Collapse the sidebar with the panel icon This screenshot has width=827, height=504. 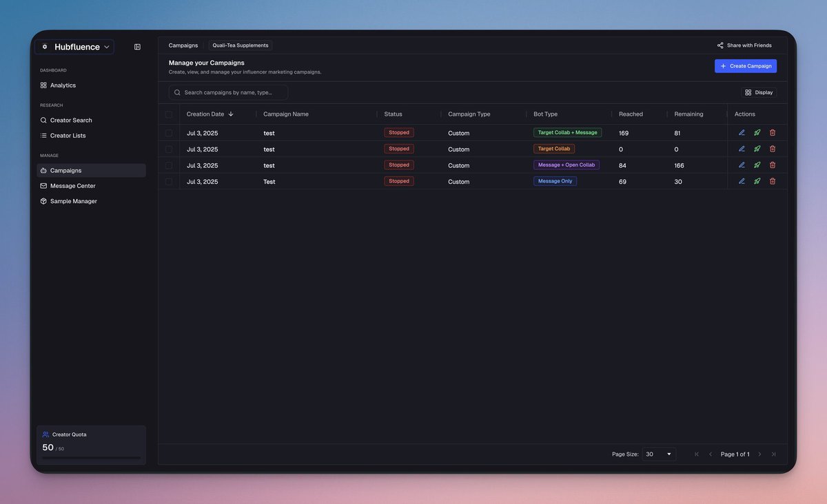pyautogui.click(x=137, y=47)
